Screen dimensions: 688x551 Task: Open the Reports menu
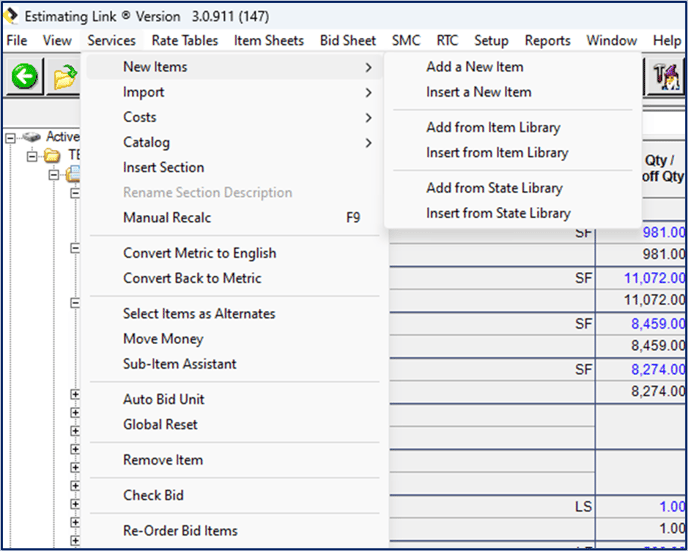547,40
